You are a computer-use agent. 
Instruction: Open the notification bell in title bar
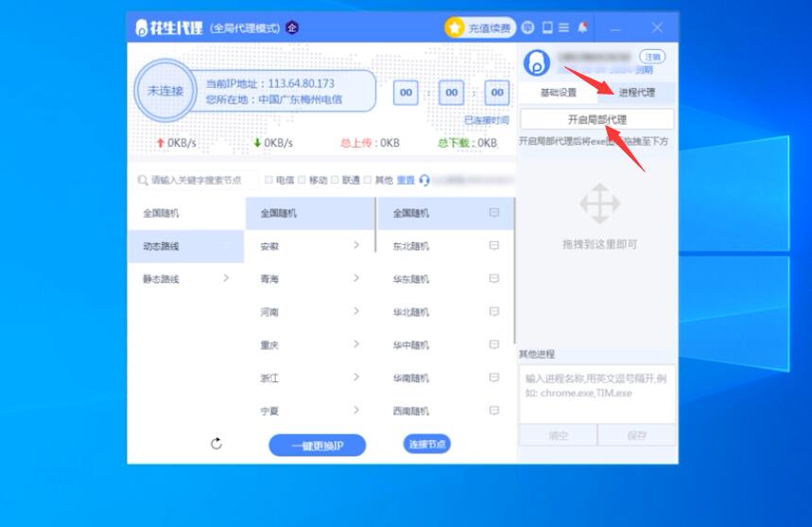582,27
